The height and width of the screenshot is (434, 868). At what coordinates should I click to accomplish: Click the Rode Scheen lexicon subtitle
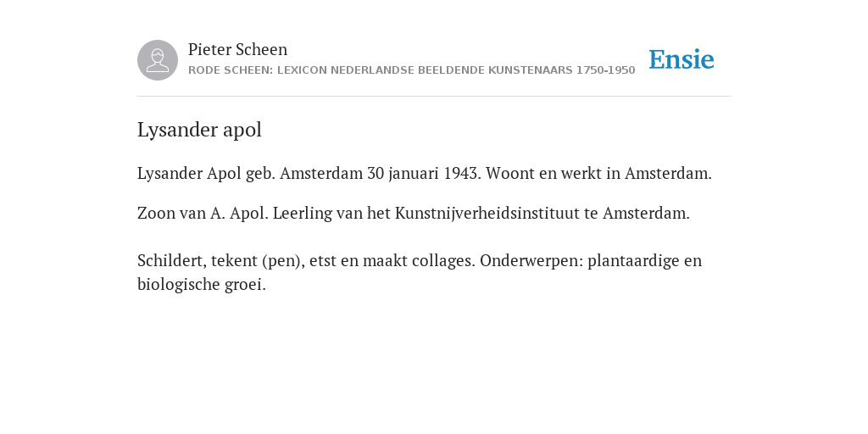click(411, 70)
